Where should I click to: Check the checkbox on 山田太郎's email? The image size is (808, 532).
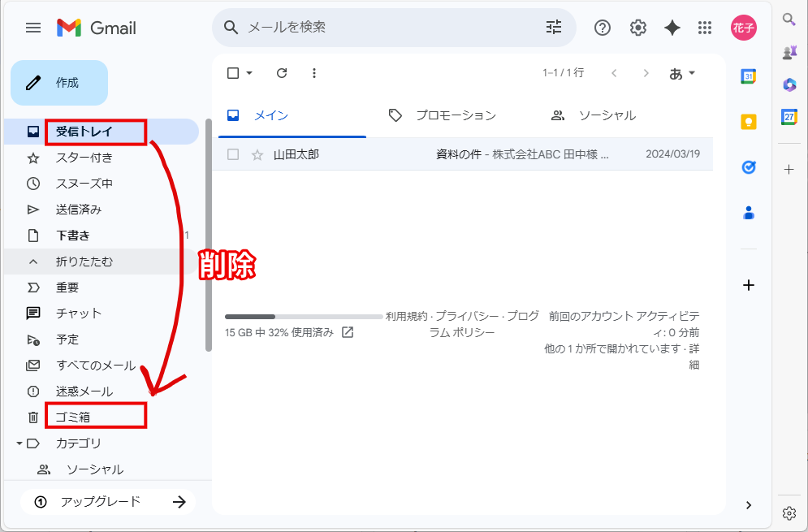click(232, 154)
